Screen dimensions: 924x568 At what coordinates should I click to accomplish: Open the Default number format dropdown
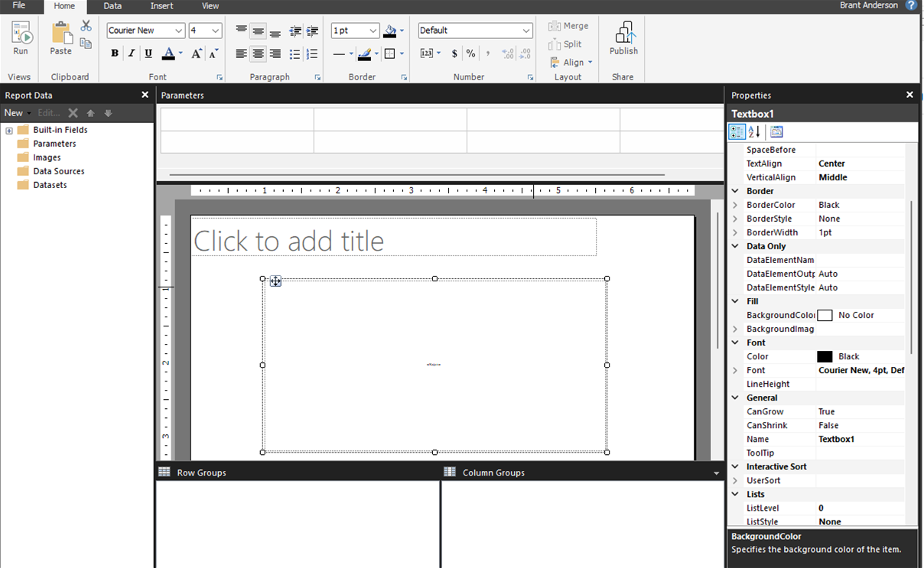[x=526, y=31]
